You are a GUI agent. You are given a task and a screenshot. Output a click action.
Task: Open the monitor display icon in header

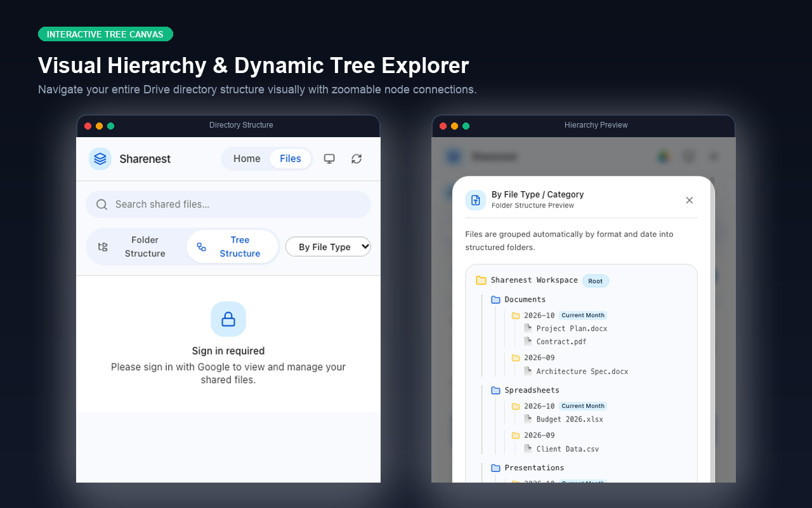point(329,159)
